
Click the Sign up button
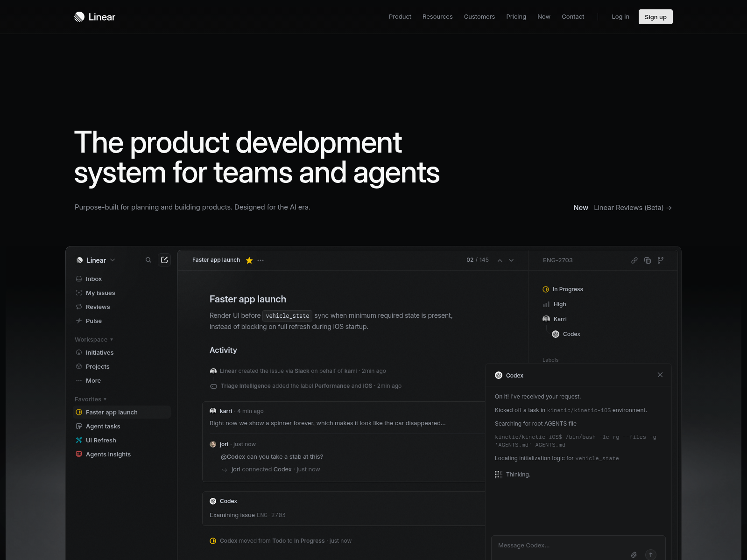tap(655, 17)
